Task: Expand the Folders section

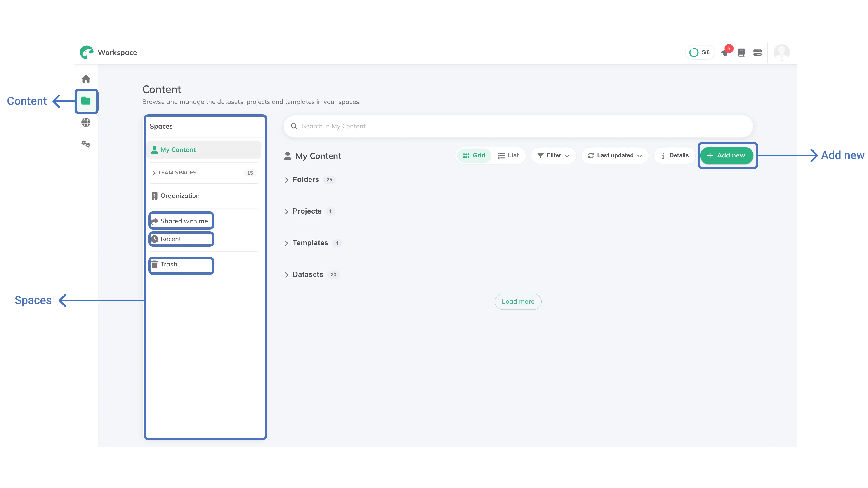Action: [287, 180]
